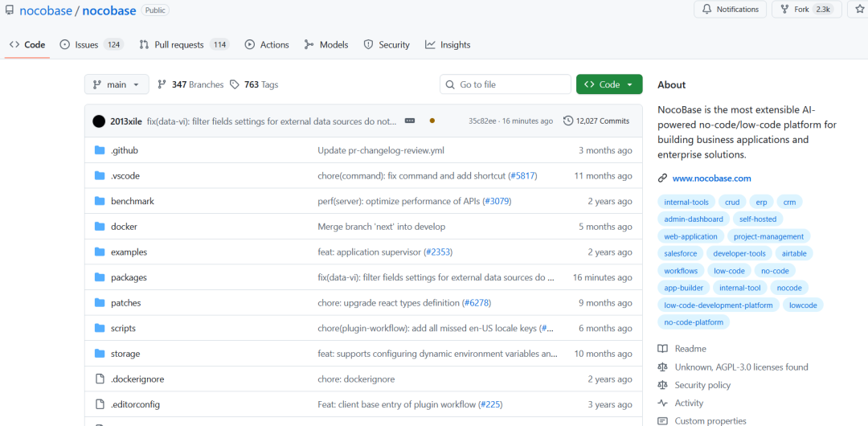
Task: Click the star icon at top right
Action: click(859, 9)
